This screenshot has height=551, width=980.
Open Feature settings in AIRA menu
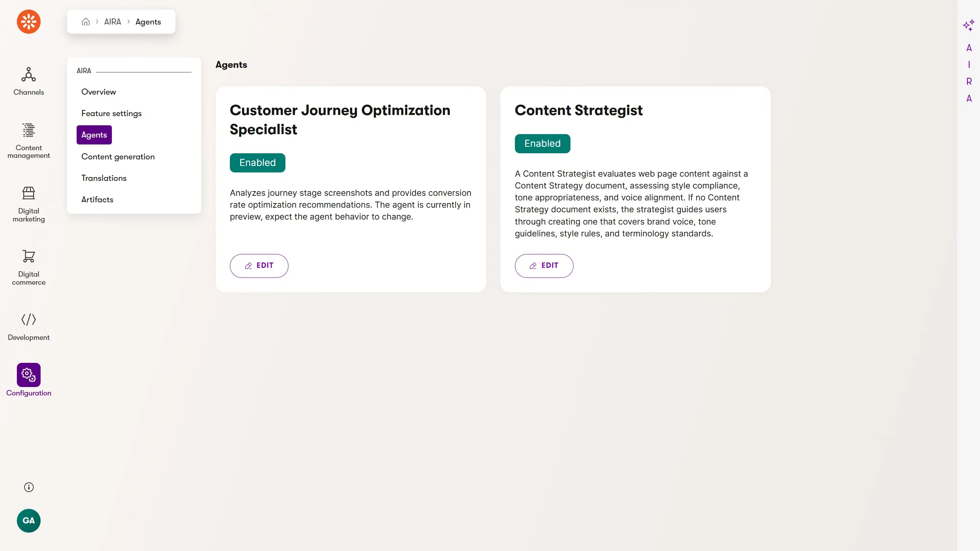[111, 113]
